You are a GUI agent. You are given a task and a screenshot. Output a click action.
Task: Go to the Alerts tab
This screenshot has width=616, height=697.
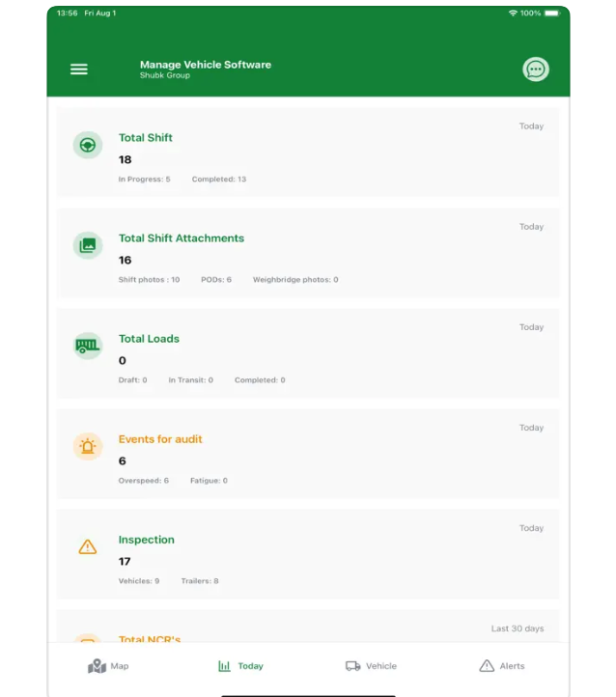[502, 666]
